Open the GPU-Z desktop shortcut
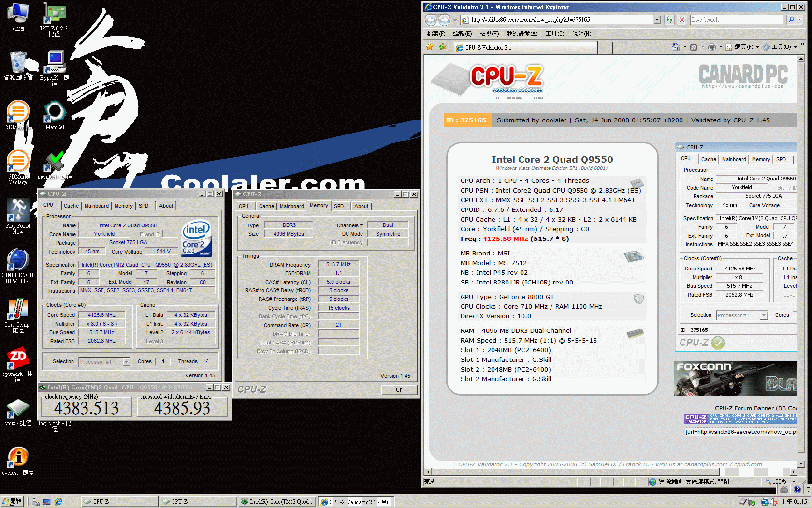Viewport: 812px width, 508px height. [x=55, y=19]
